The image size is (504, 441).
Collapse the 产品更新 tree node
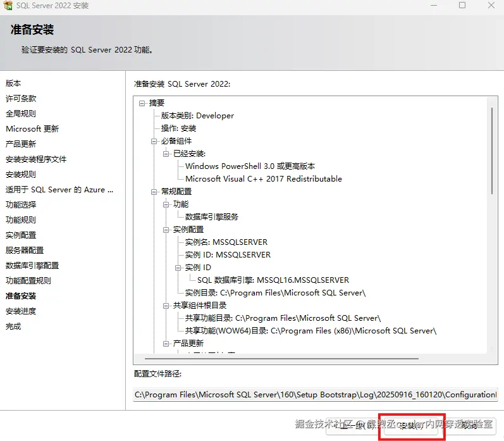(x=166, y=344)
